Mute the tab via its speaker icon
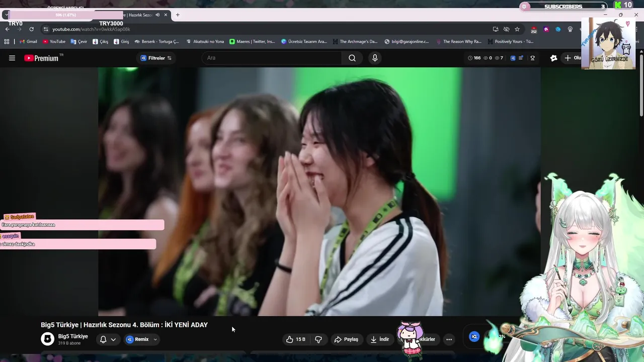Screen dimensions: 644x362 click(157, 15)
